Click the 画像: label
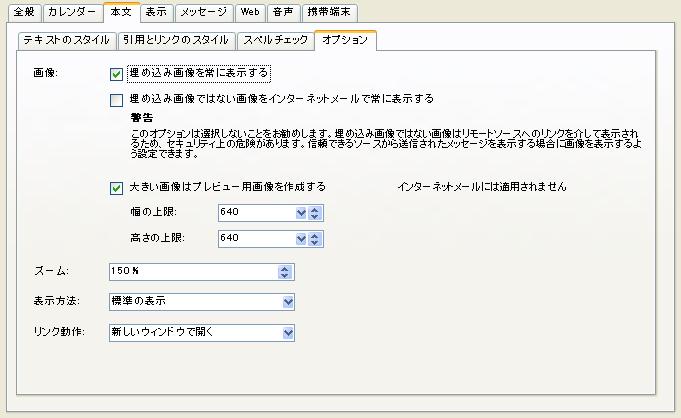The height and width of the screenshot is (418, 681). tap(46, 73)
